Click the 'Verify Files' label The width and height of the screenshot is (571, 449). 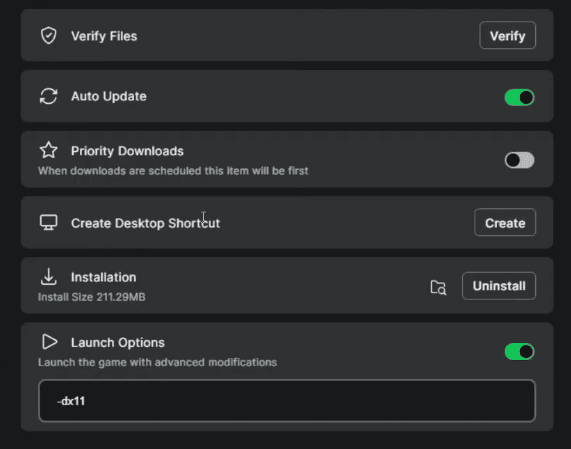pyautogui.click(x=104, y=36)
